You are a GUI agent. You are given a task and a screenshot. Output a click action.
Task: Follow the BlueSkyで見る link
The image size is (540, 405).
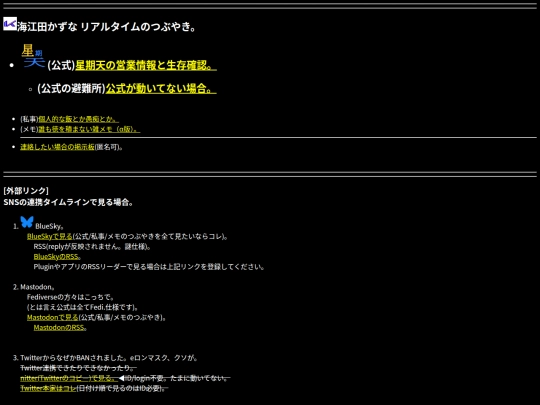[x=50, y=237]
